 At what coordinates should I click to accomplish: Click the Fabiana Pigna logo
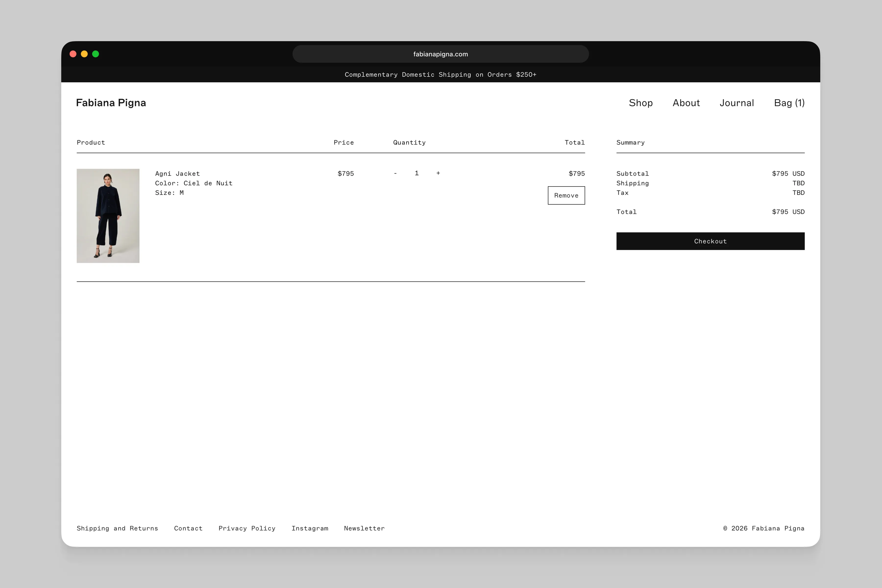(111, 103)
